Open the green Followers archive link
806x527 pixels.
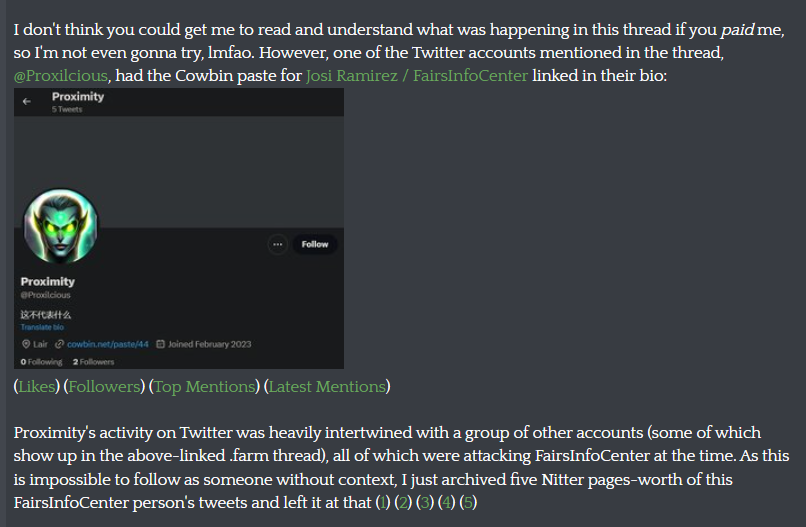(104, 386)
